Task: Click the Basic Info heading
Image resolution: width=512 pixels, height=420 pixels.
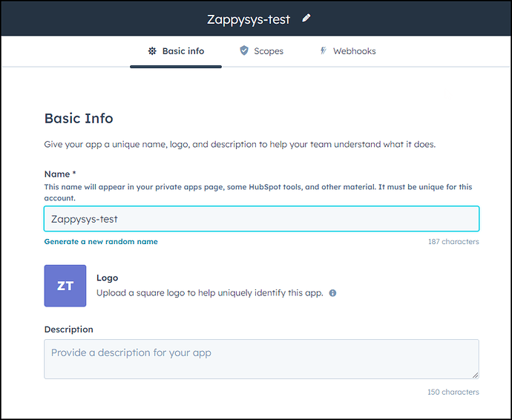Action: pos(79,118)
